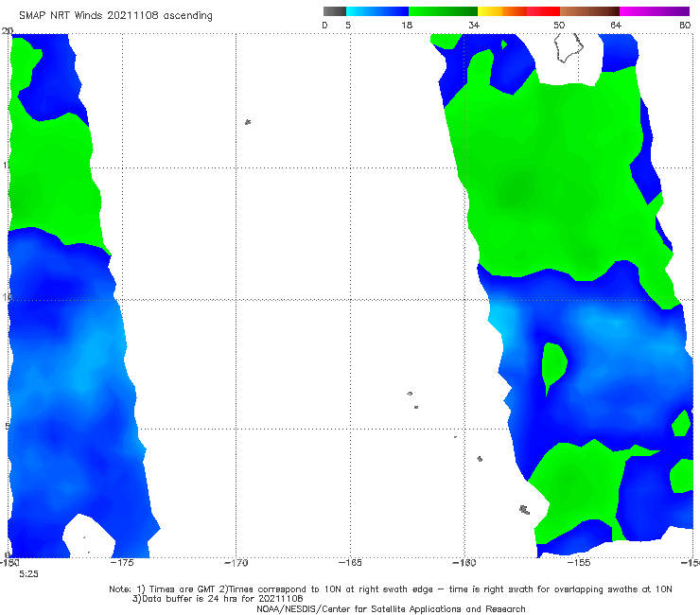Click the Johnston Atoll island marker near -170
The width and height of the screenshot is (700, 615).
pos(248,122)
